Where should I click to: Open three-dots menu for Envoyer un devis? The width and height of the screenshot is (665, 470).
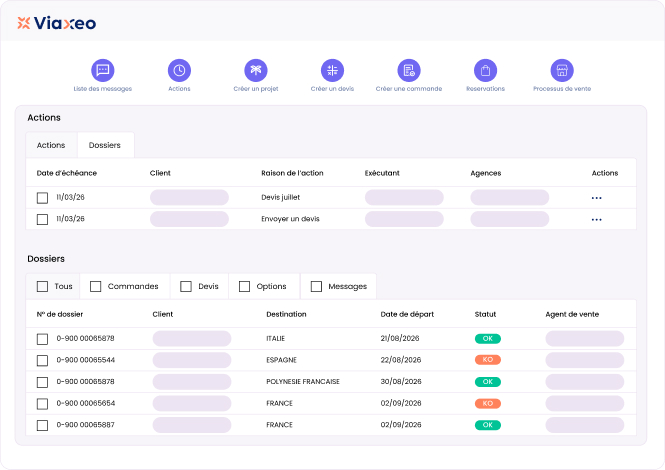[x=597, y=219]
